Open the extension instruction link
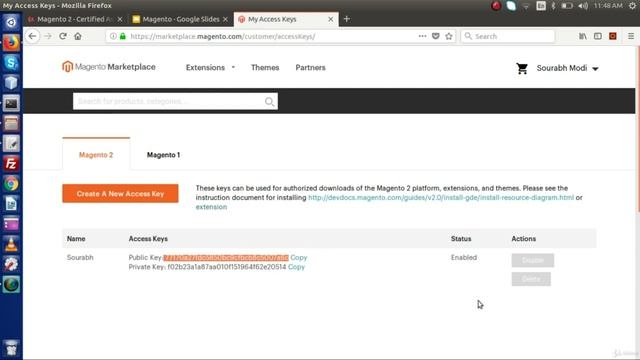 (x=211, y=207)
